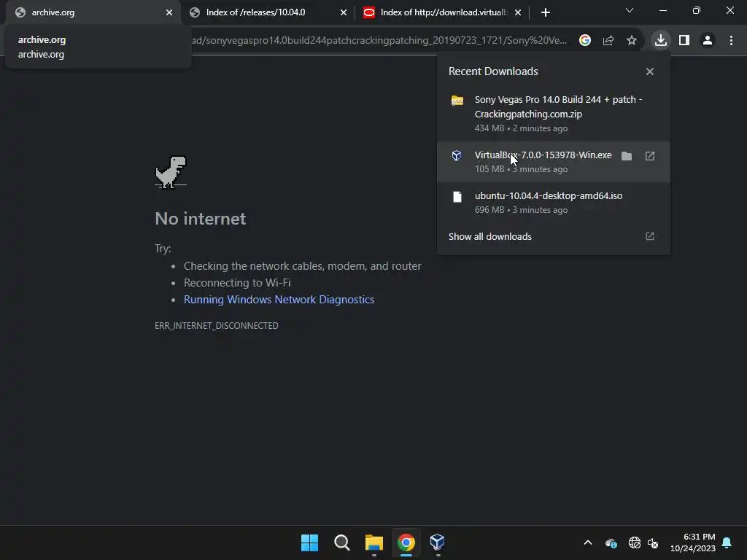Open the network status tray icon
The image size is (747, 560).
click(634, 542)
